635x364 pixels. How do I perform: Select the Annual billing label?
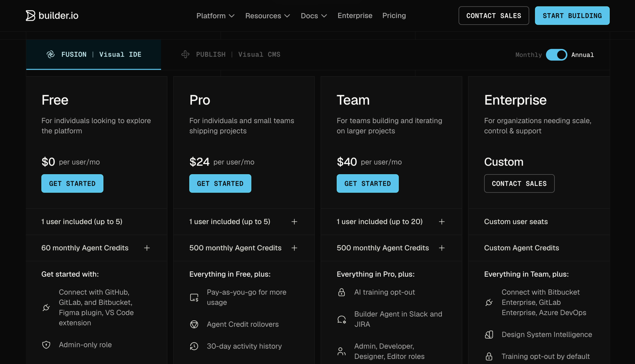[x=583, y=55]
